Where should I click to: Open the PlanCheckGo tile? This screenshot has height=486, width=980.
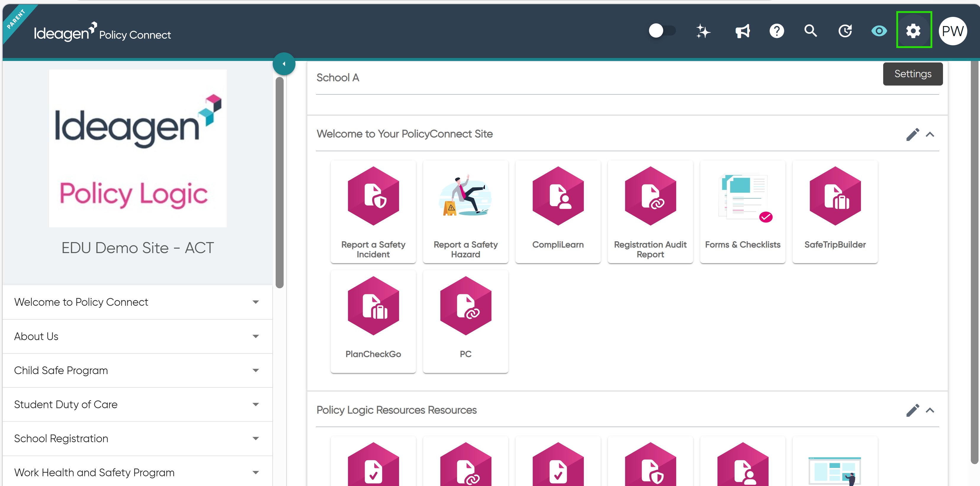pos(373,322)
